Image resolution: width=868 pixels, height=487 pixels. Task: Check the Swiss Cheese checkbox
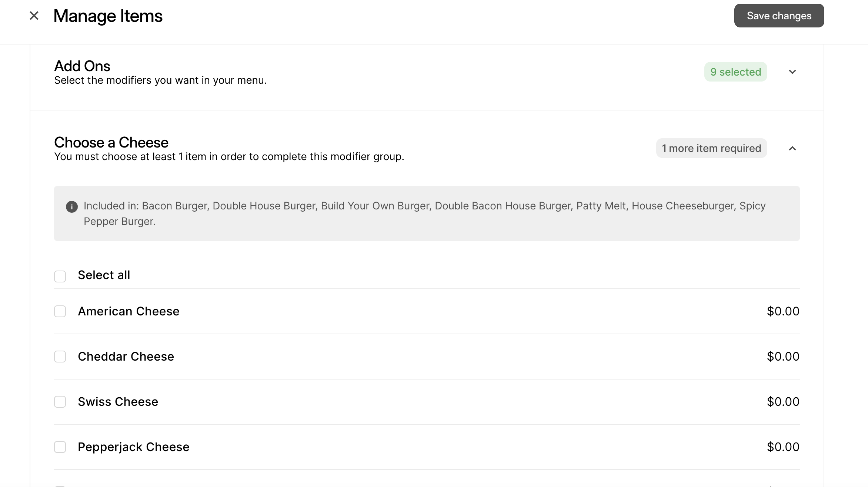pyautogui.click(x=60, y=402)
